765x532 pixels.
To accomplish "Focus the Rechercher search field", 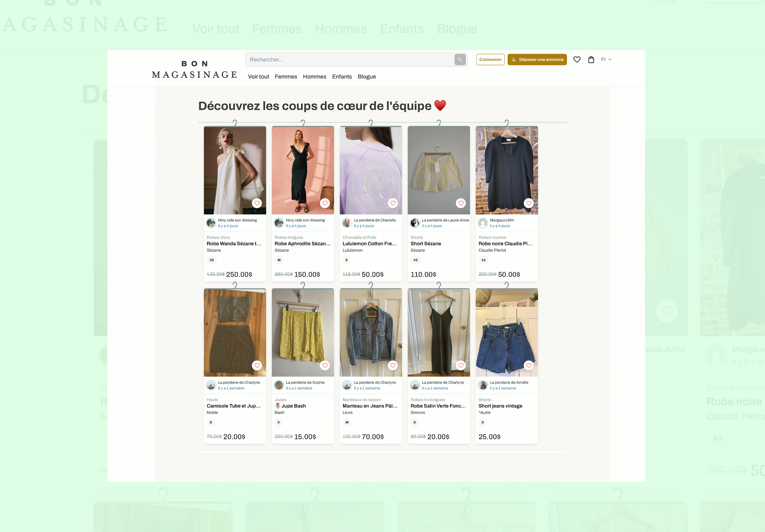I will tap(350, 60).
